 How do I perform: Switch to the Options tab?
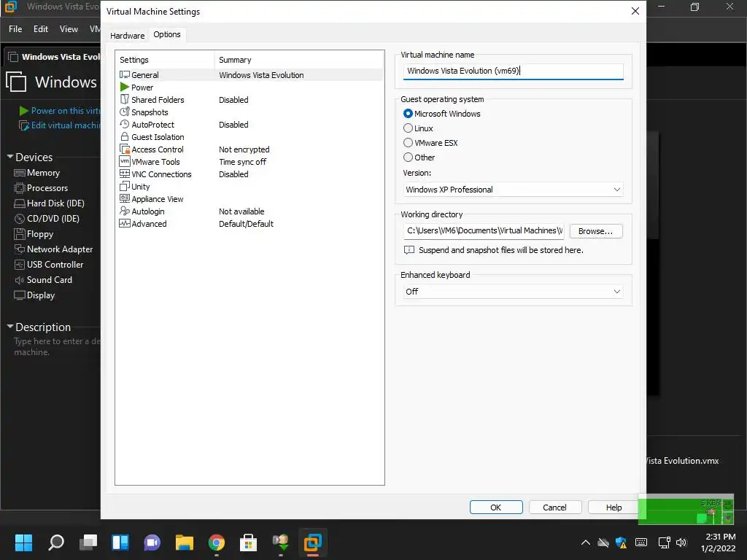coord(167,35)
